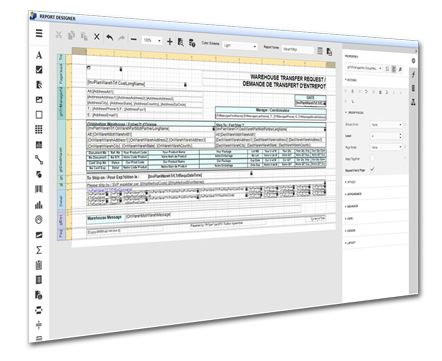Select the Label tool (letter A)
Viewport: 442px width, 361px height.
point(39,55)
